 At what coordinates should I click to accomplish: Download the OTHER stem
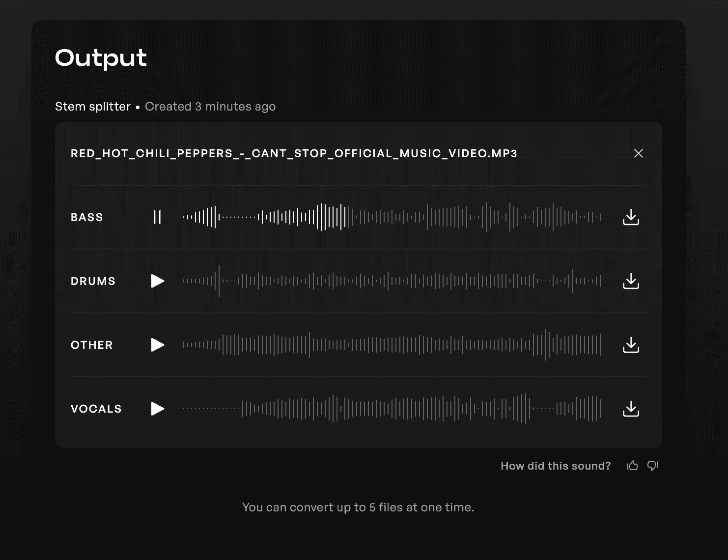pos(631,345)
